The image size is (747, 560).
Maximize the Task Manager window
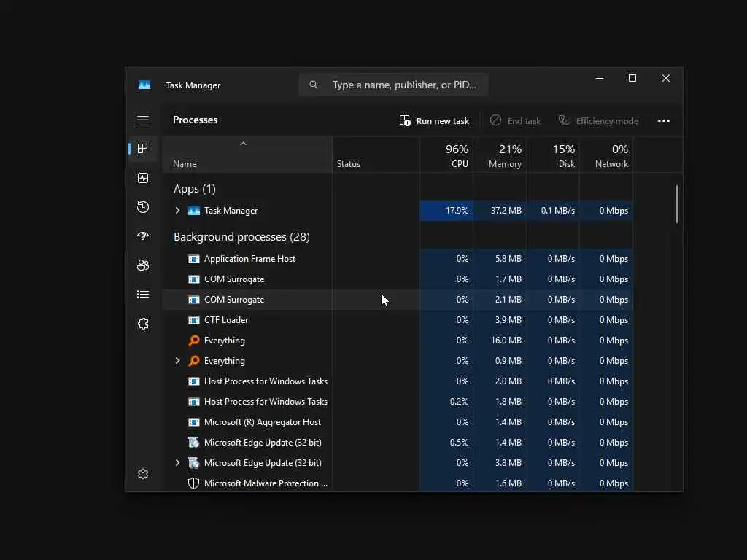[632, 78]
